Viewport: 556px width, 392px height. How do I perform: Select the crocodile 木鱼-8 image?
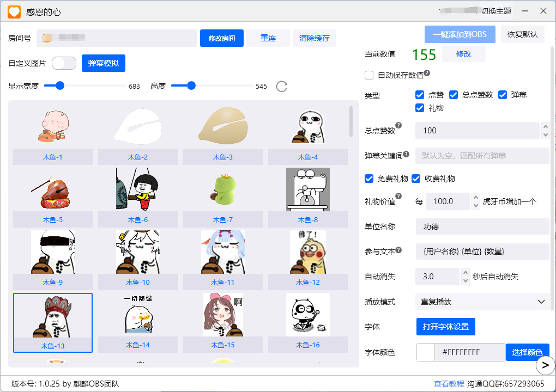[308, 189]
